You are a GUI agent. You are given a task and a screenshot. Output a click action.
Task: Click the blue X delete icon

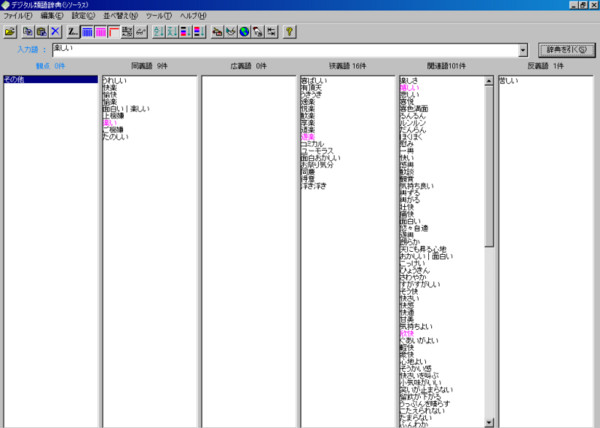click(x=55, y=32)
